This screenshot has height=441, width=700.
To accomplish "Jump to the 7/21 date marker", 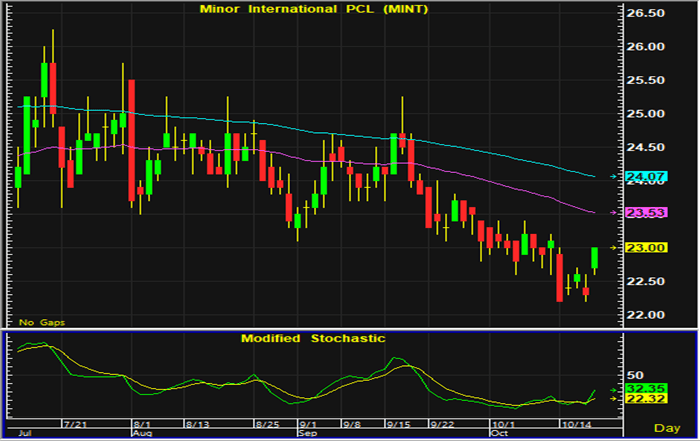I will click(76, 425).
